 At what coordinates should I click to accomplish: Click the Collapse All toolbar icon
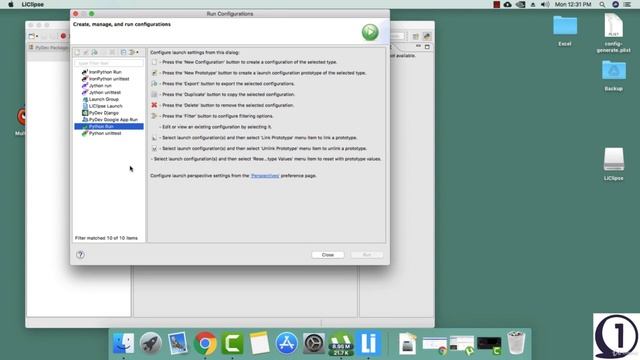(123, 53)
